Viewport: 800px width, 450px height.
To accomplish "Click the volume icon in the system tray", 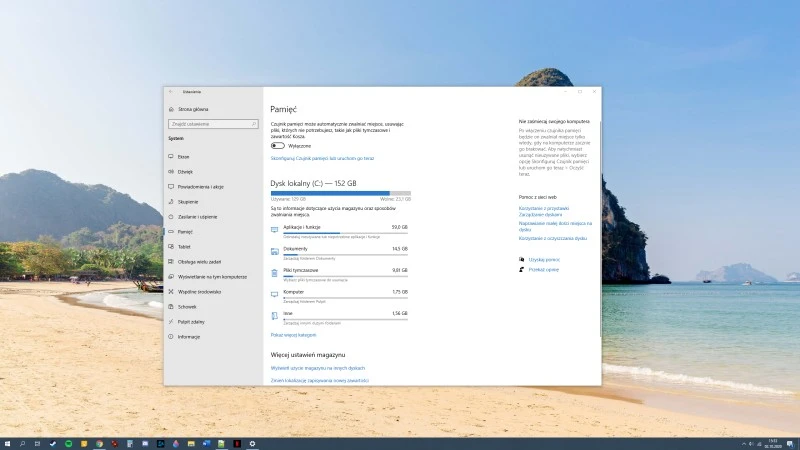I will tap(751, 444).
